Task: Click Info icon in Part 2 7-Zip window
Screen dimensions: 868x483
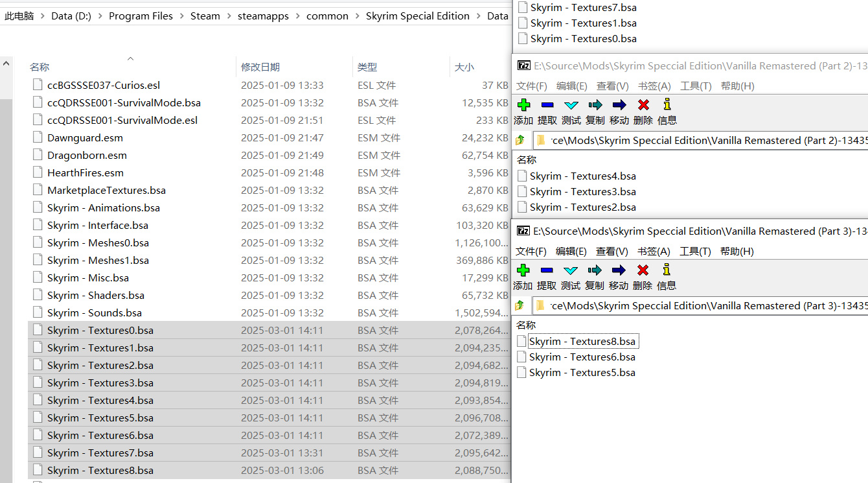Action: coord(667,105)
